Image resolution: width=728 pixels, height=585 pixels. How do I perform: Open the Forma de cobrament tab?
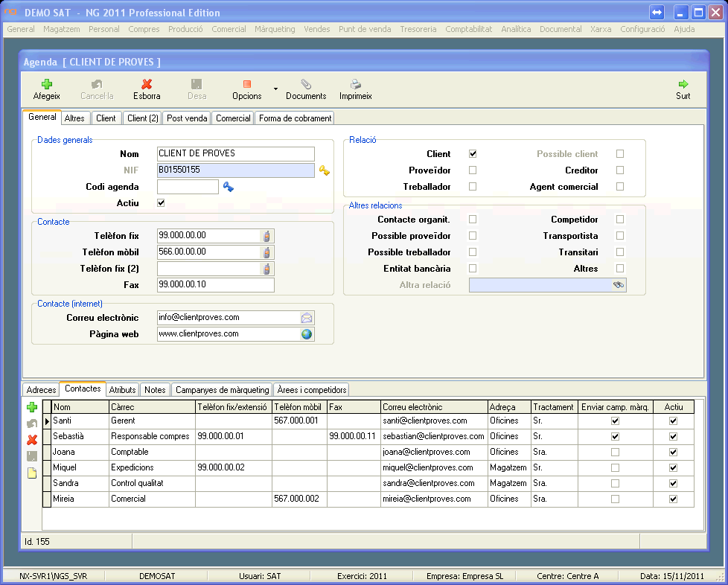(295, 118)
